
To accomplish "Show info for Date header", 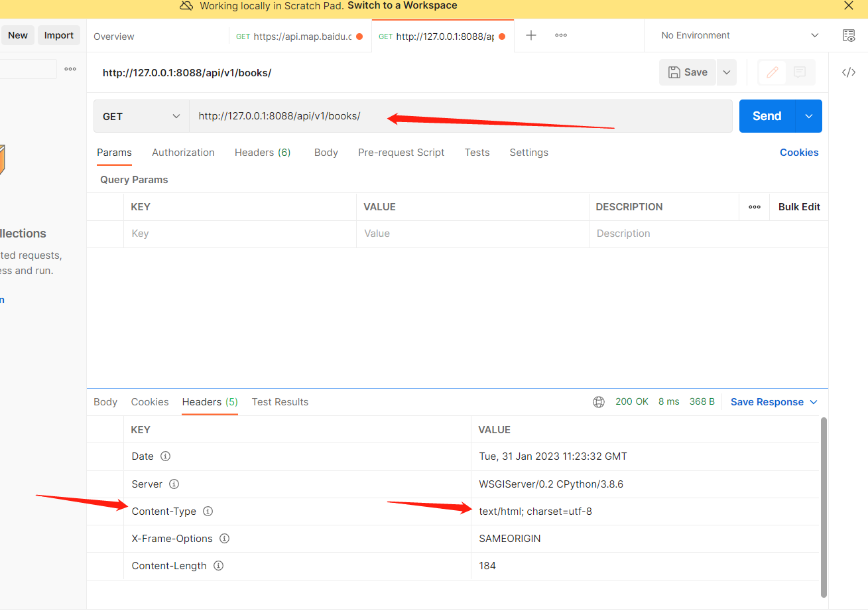I will [166, 456].
